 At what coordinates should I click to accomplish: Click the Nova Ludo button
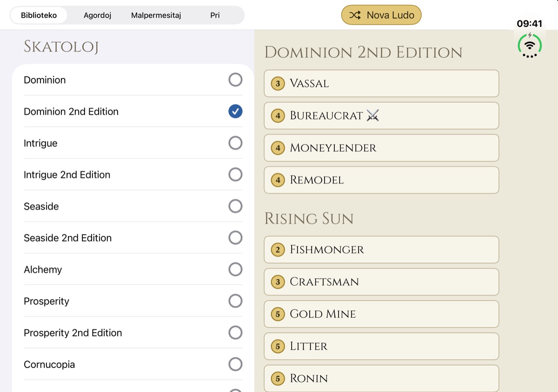(381, 15)
